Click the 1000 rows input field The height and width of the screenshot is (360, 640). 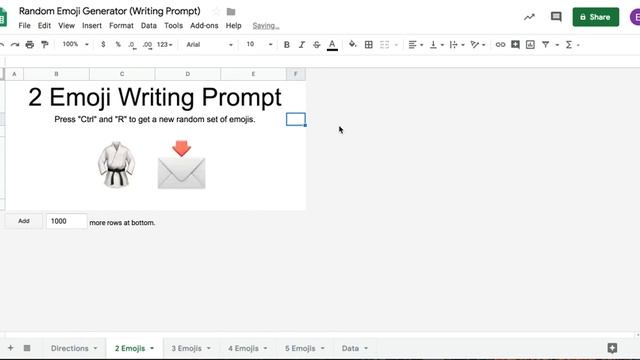pos(67,221)
